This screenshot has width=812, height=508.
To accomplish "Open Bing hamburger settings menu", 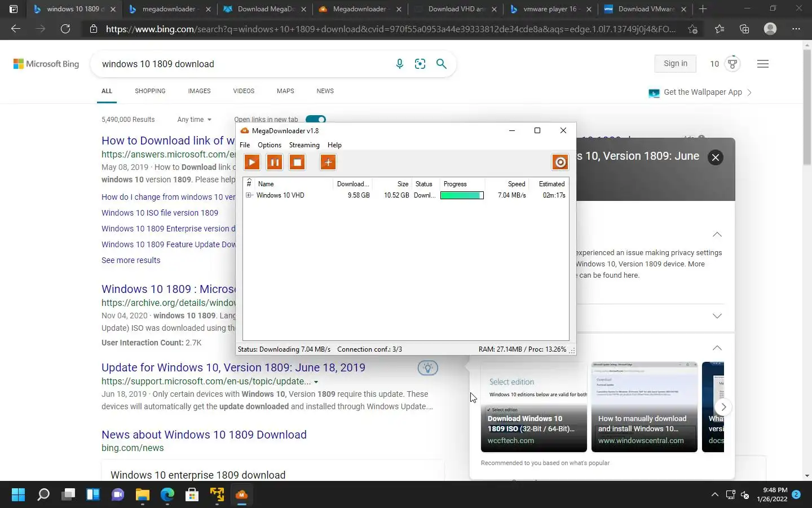I will click(x=763, y=64).
